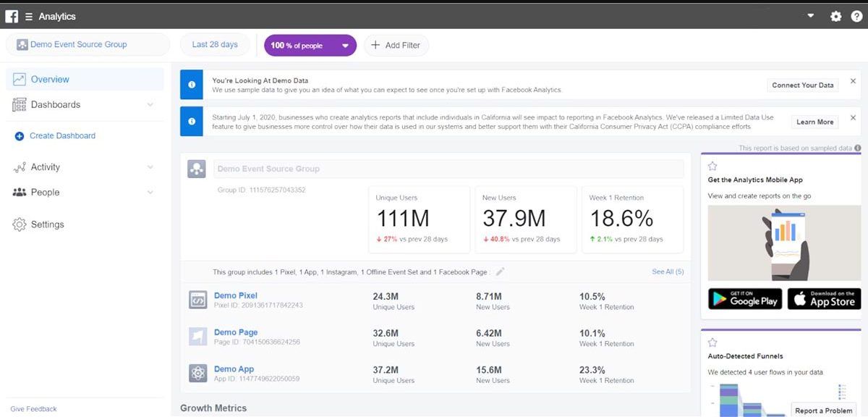The image size is (868, 417).
Task: Click the Demo Event Source Group name field
Action: tap(448, 169)
